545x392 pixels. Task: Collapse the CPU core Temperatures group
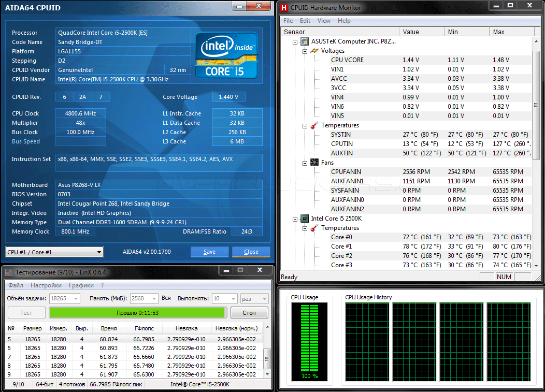click(305, 228)
